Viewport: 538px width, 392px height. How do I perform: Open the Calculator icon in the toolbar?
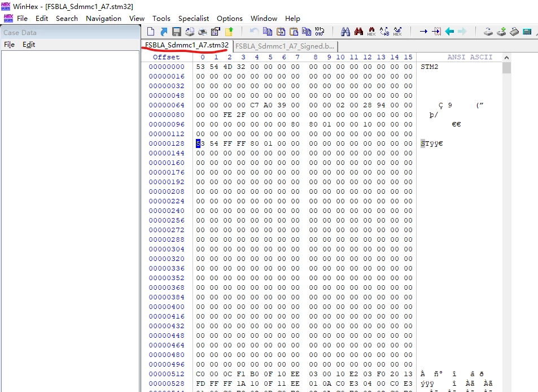527,32
